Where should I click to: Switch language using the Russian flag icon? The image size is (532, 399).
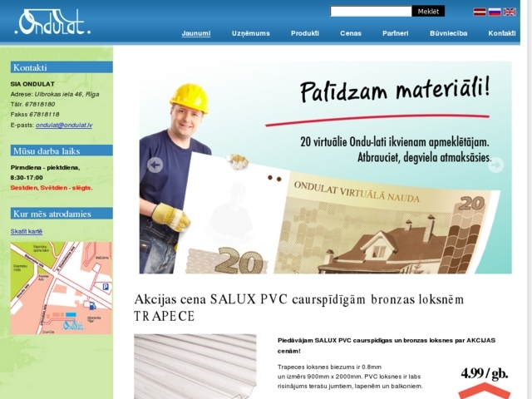pos(495,12)
